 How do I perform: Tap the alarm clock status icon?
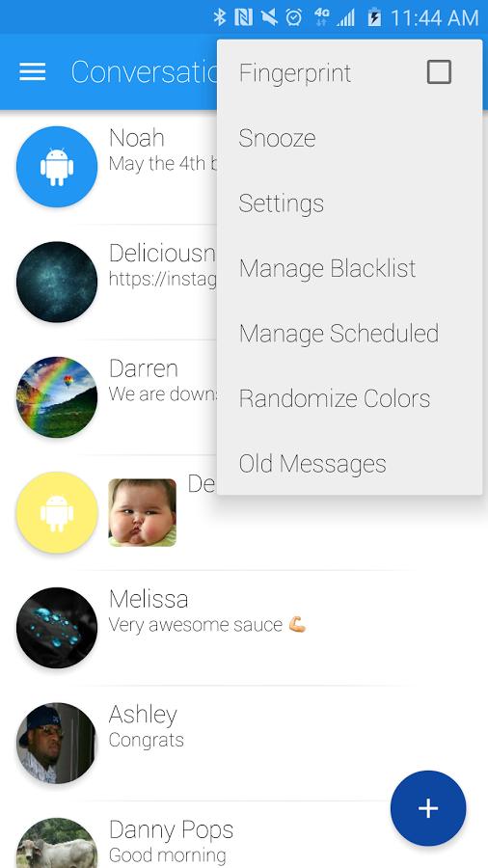pos(294,17)
